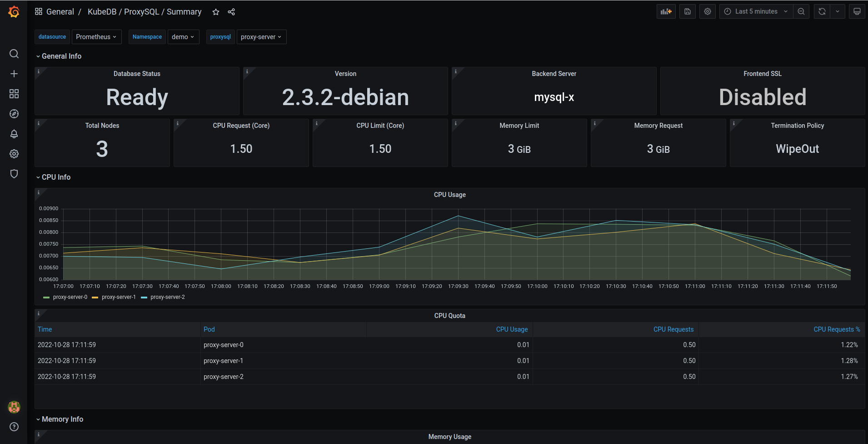This screenshot has width=868, height=444.
Task: Sort table by CPU Usage column
Action: point(512,329)
